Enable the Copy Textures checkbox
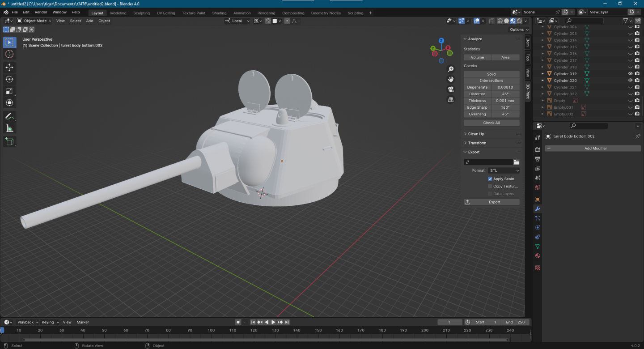 coord(490,186)
